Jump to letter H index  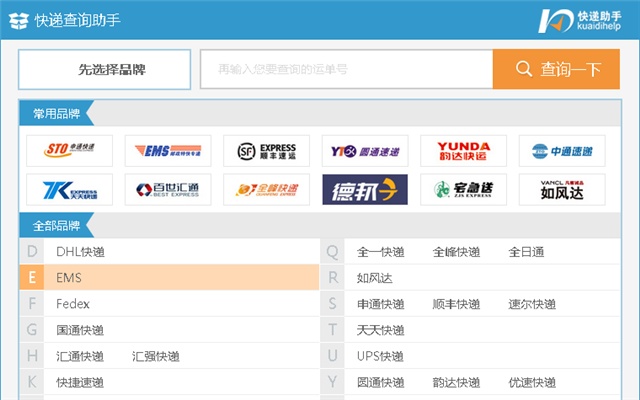click(32, 356)
